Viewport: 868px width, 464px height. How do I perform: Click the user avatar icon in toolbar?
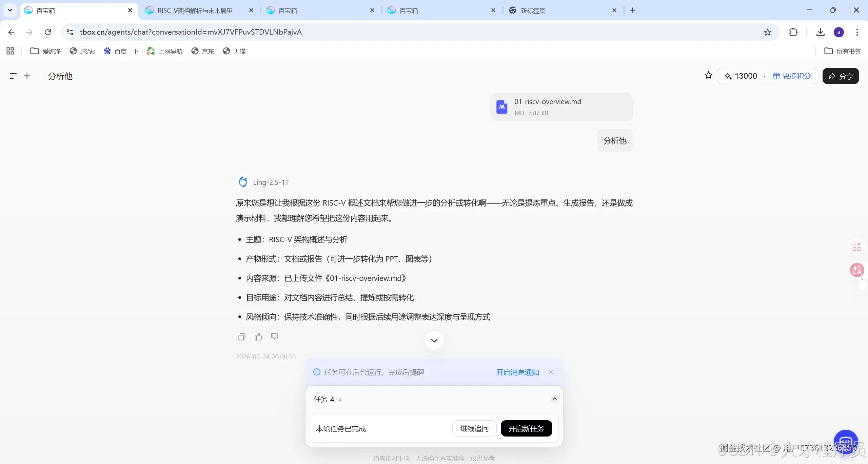click(x=839, y=32)
